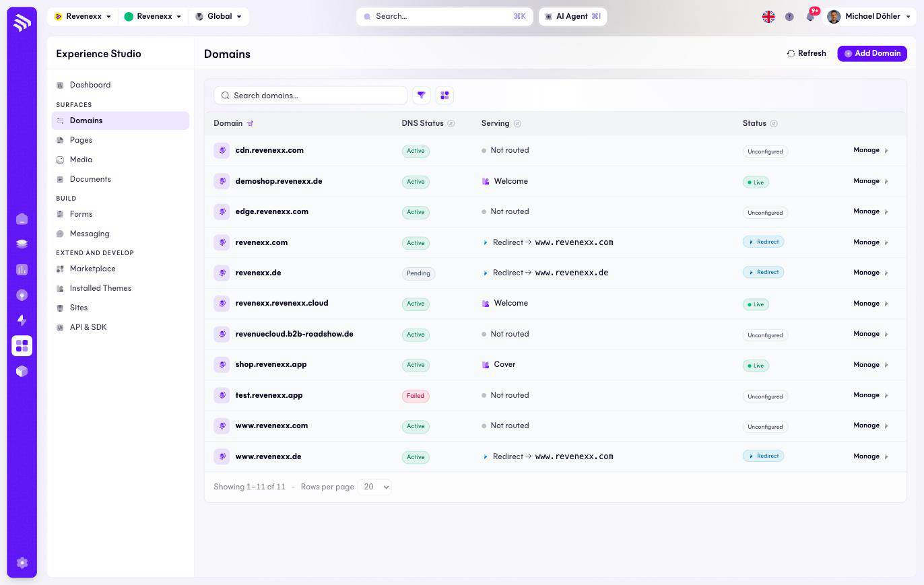Open Sites in the sidebar
924x585 pixels.
tap(120, 308)
